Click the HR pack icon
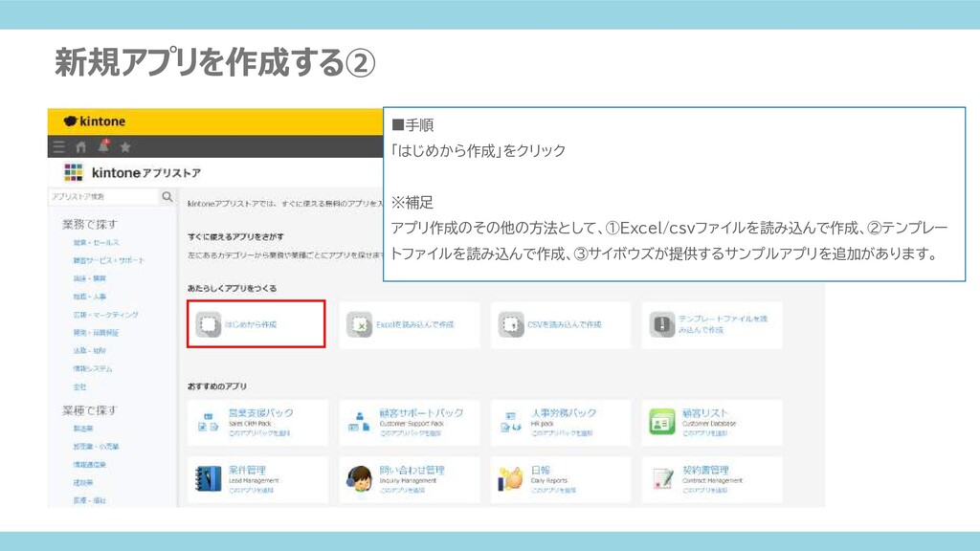 (511, 422)
